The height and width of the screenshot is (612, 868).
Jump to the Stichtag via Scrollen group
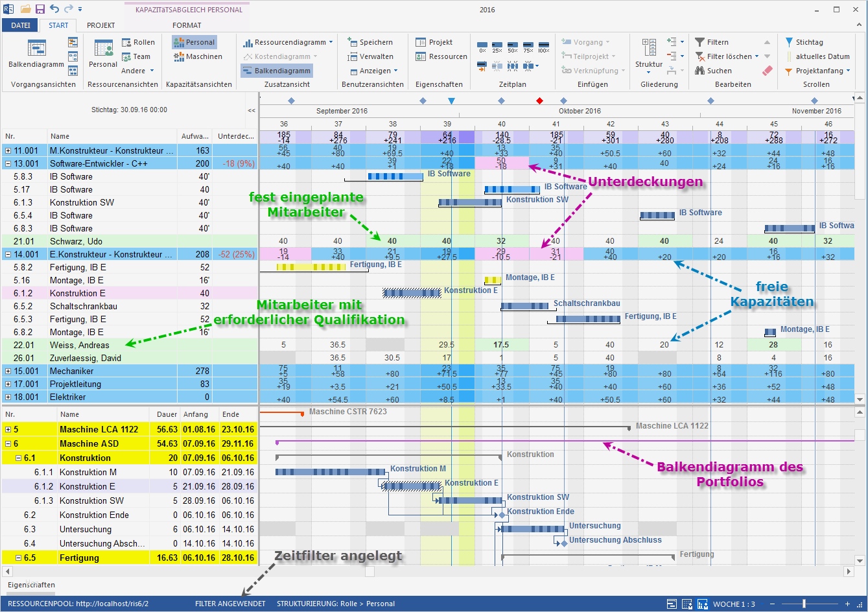808,42
